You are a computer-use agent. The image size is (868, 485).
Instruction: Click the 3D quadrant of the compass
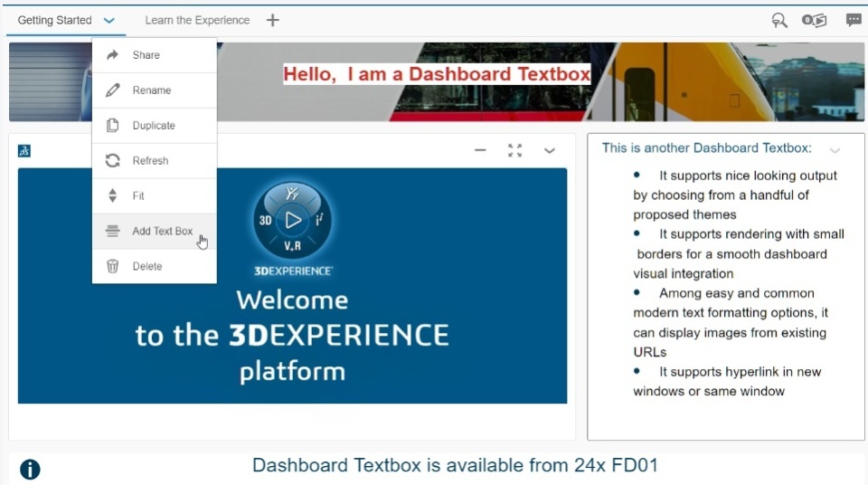tap(266, 221)
